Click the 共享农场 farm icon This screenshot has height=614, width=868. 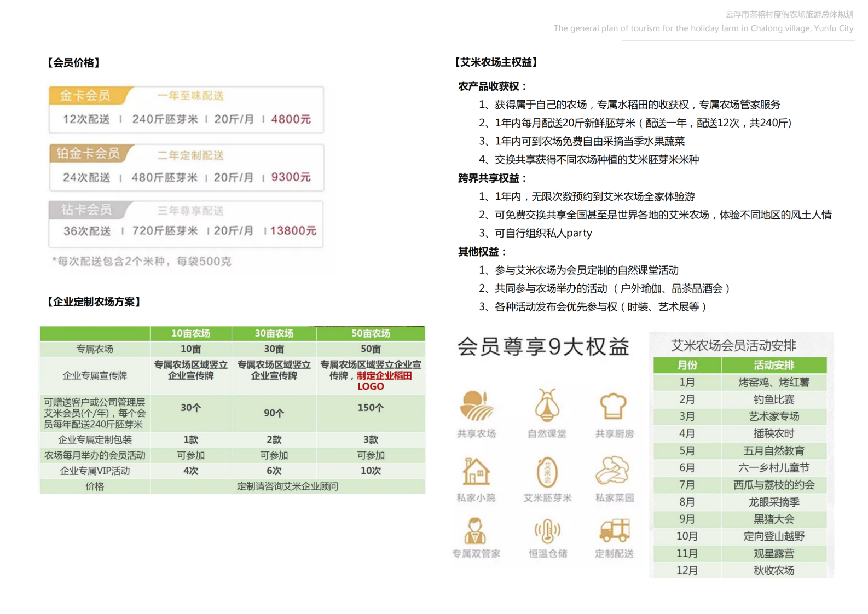(x=477, y=406)
